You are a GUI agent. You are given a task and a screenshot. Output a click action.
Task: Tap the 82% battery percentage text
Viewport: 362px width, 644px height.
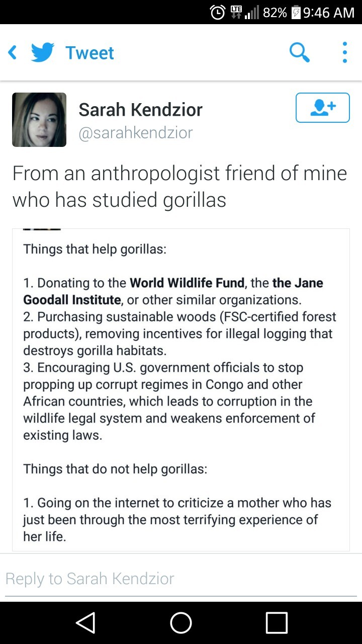click(x=275, y=13)
